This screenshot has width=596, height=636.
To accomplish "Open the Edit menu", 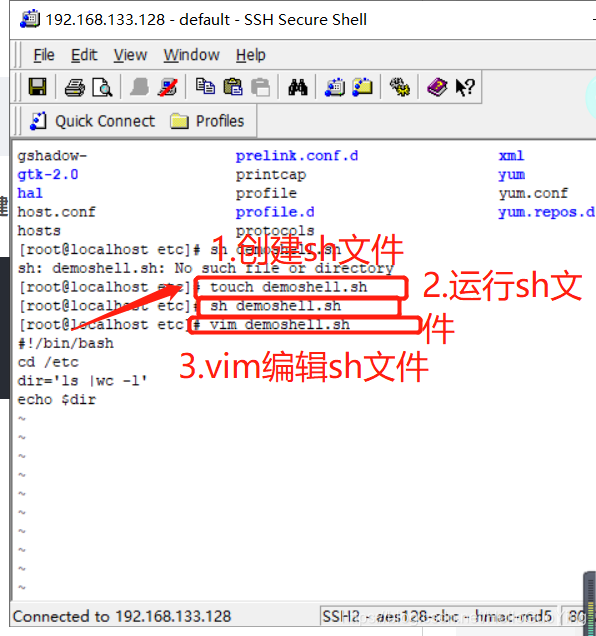I will (84, 55).
